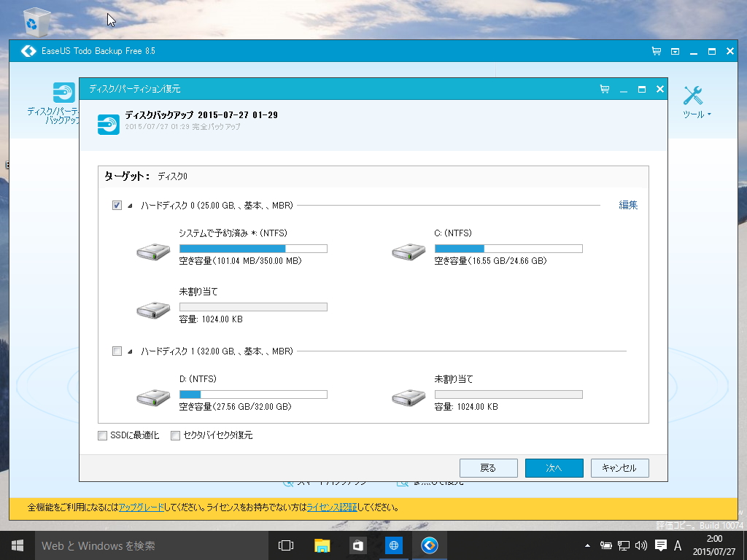Open the Recycle Bin on desktop
747x560 pixels.
point(36,22)
